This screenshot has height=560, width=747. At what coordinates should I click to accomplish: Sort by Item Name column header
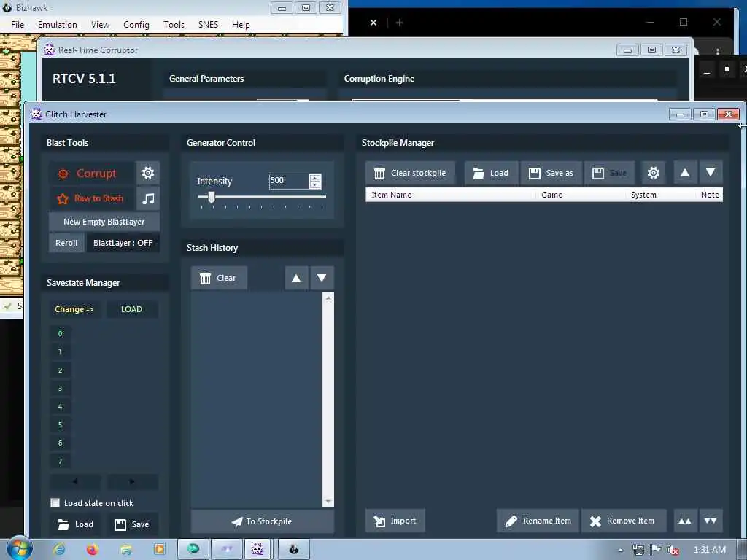point(451,195)
